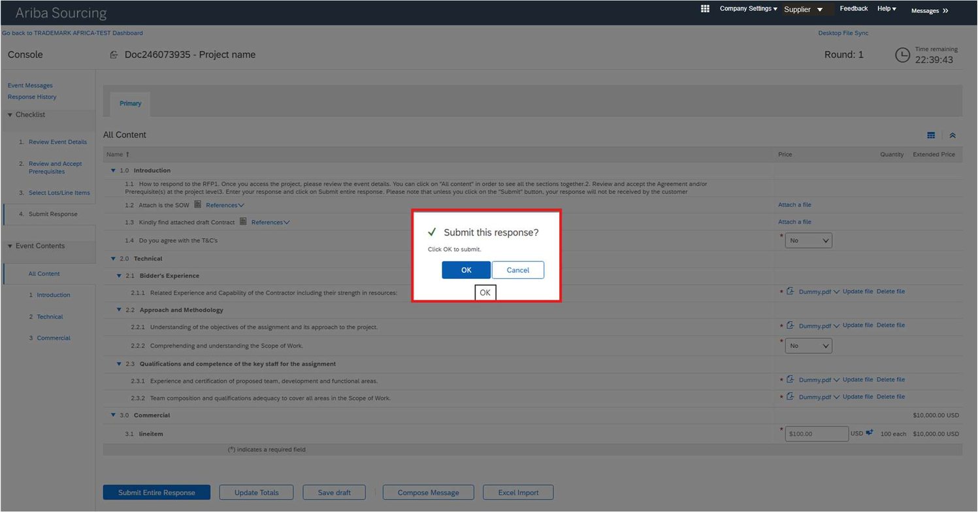The width and height of the screenshot is (980, 512).
Task: Click the collapse-all double chevron icon
Action: [953, 135]
